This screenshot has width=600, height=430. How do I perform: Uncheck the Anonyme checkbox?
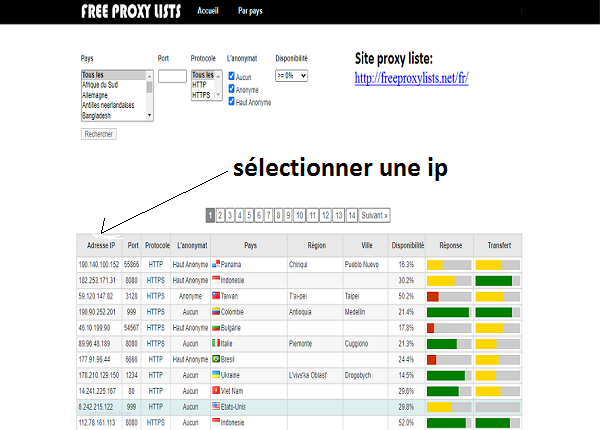232,89
